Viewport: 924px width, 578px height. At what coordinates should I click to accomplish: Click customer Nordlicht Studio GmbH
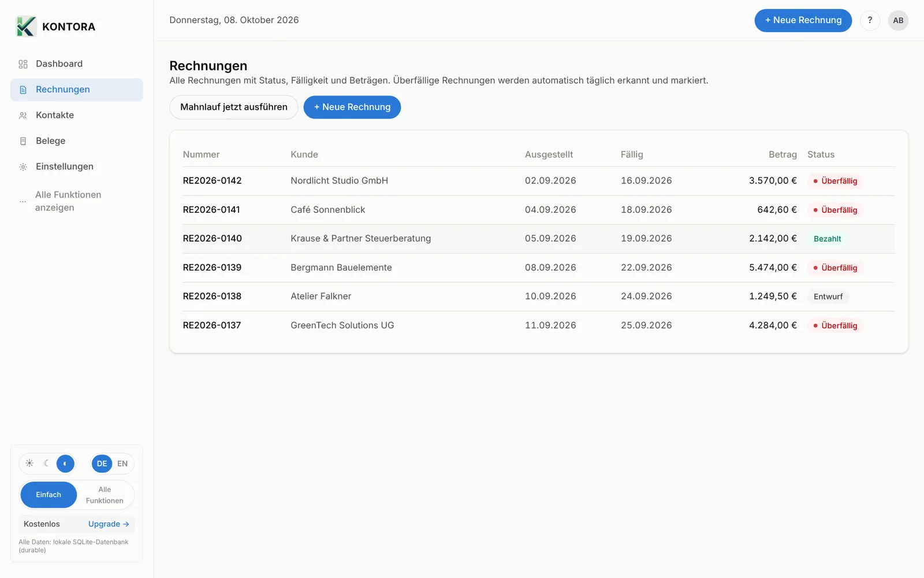340,181
